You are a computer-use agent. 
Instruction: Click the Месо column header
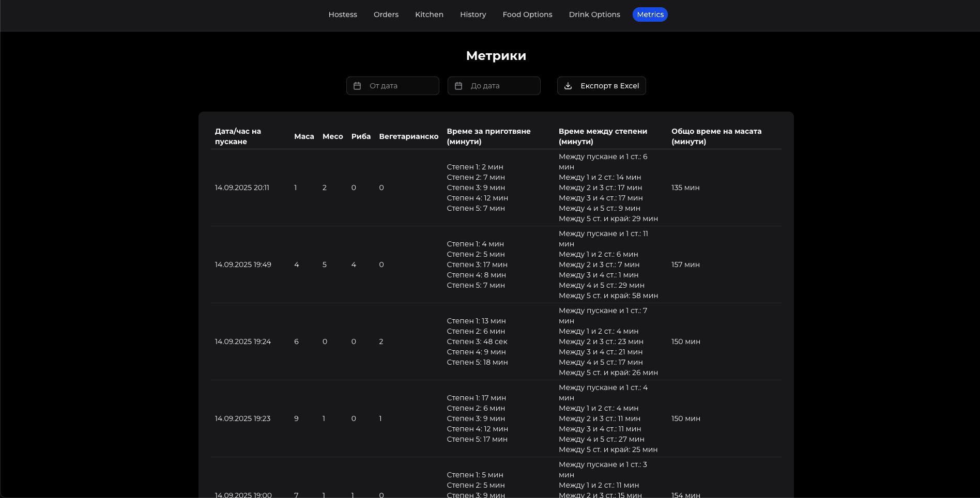click(333, 136)
